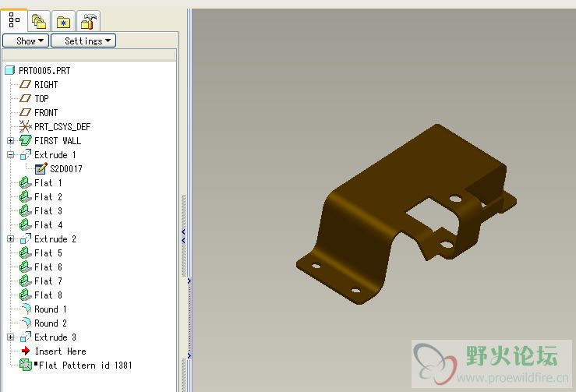Open the Settings dropdown menu
Screen dimensions: 576x392
(83, 41)
